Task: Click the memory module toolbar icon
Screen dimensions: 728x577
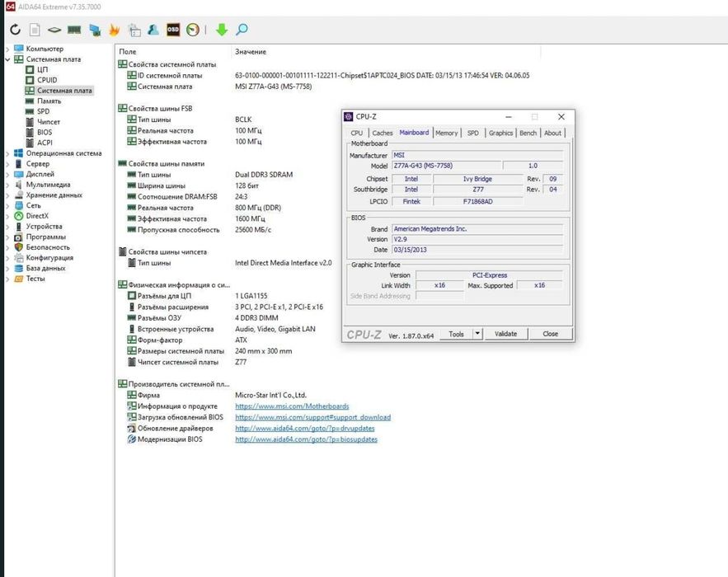Action: tap(74, 30)
